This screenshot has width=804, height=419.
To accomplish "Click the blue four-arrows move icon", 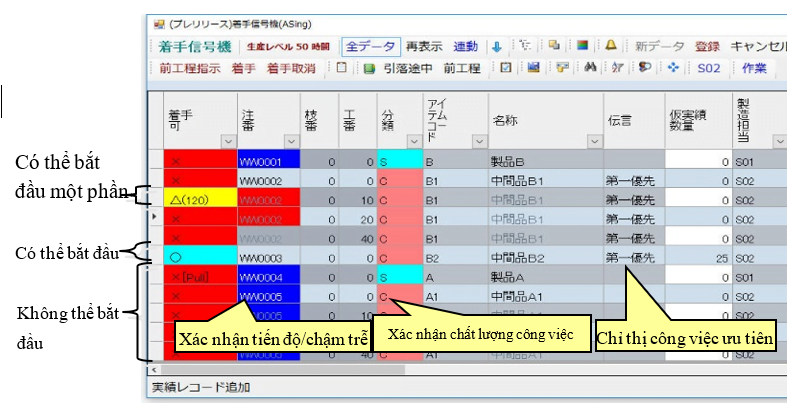I will (673, 68).
